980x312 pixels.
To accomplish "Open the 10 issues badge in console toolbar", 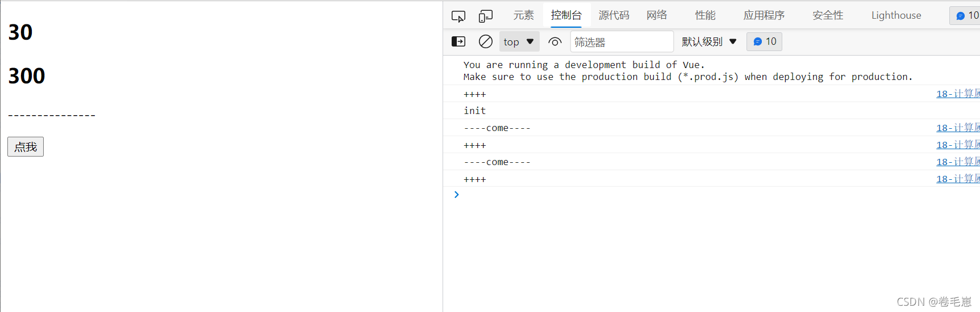I will point(764,41).
